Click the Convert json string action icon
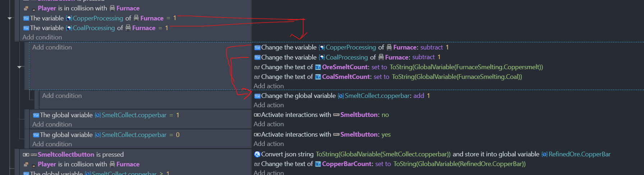 257,154
